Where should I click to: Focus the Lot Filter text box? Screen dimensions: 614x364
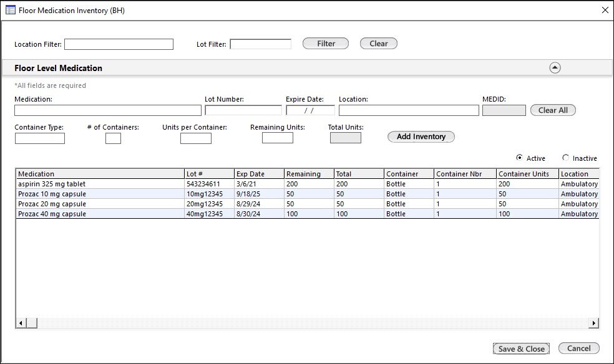(260, 44)
